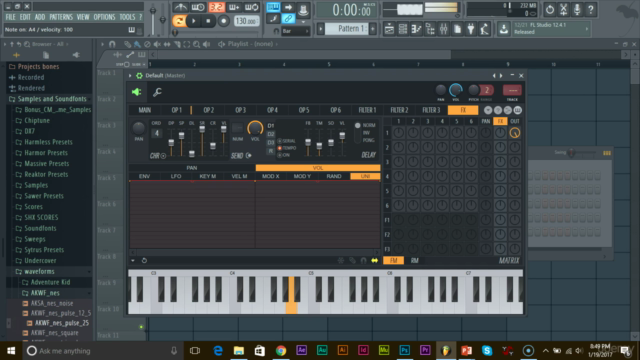Click the reset arrow below Sytrus envelope
This screenshot has width=640, height=360.
tap(144, 260)
